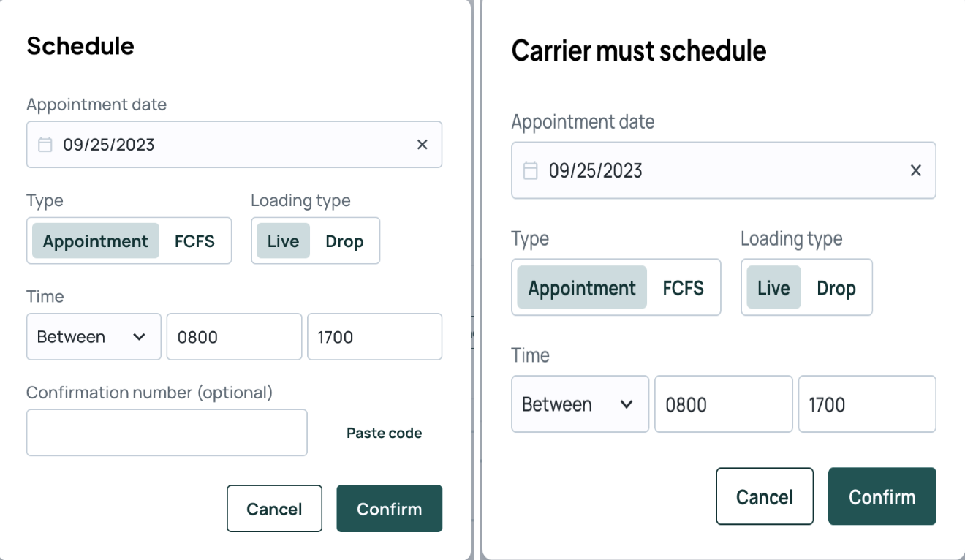The image size is (965, 560).
Task: Click the 0800 start time field in Schedule
Action: [234, 337]
